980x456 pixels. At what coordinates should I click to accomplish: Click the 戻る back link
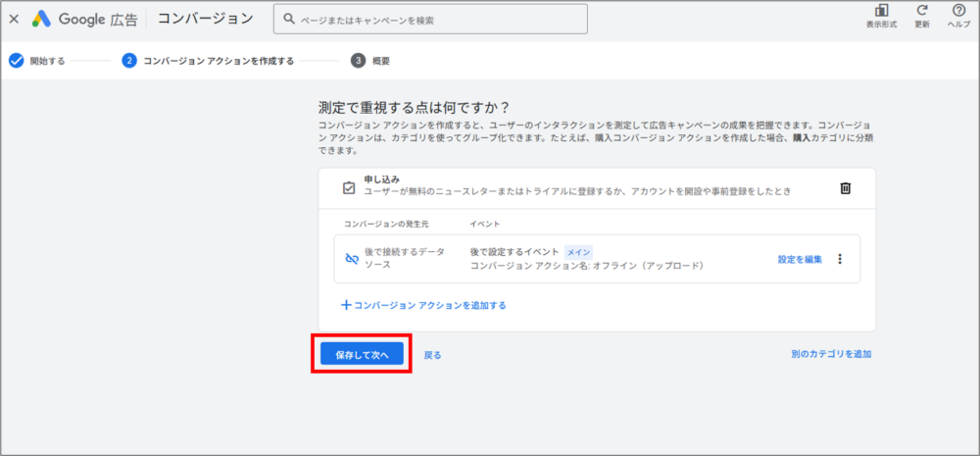pos(432,355)
